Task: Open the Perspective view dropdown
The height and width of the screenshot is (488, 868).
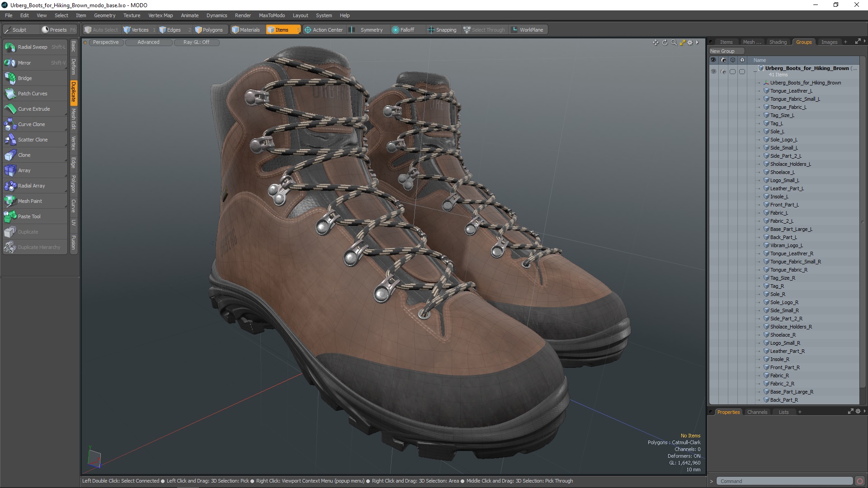Action: click(106, 42)
